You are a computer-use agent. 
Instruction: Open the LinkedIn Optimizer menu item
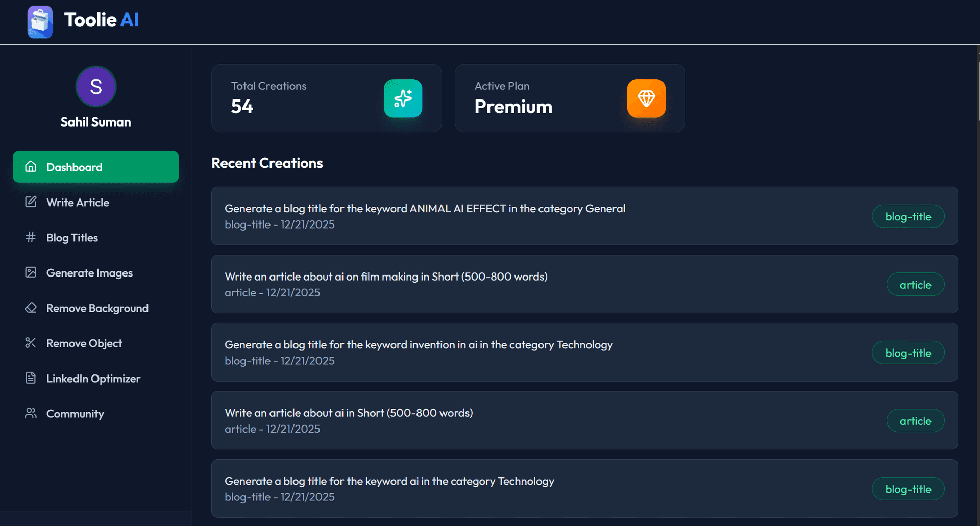tap(93, 379)
